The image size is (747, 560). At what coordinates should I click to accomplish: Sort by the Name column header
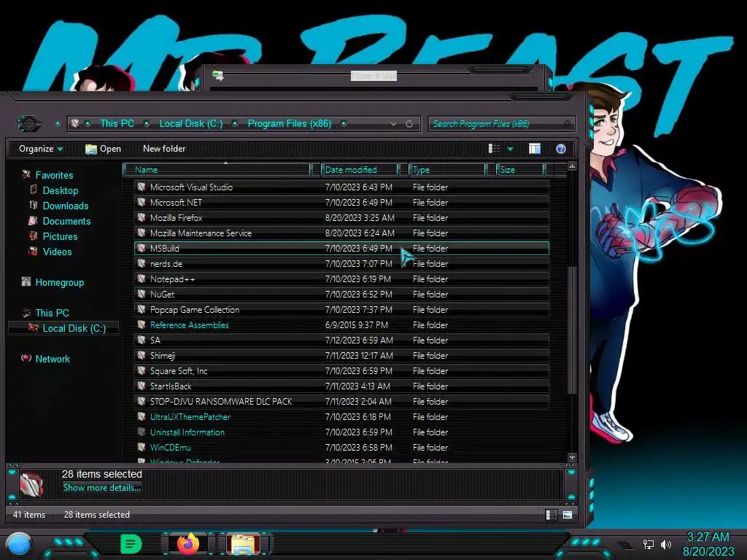[x=217, y=169]
